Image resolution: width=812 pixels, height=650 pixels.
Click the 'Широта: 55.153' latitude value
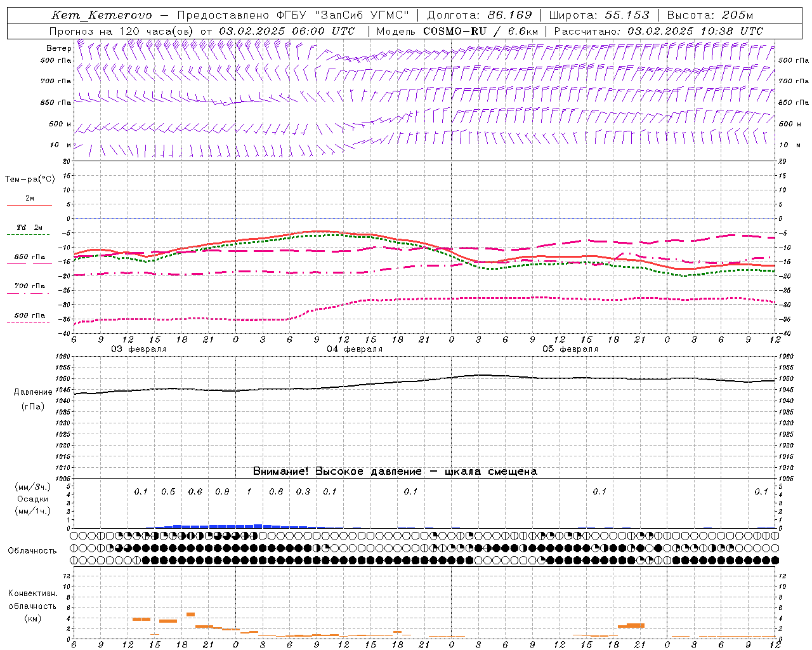tap(599, 15)
